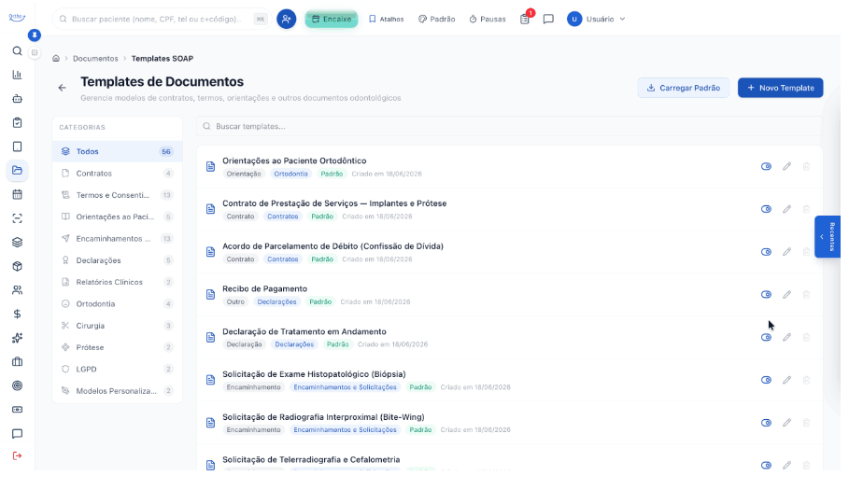Preview Solicitação de Telerradiografia eye icon
Screen dimensions: 863x504
tap(766, 465)
